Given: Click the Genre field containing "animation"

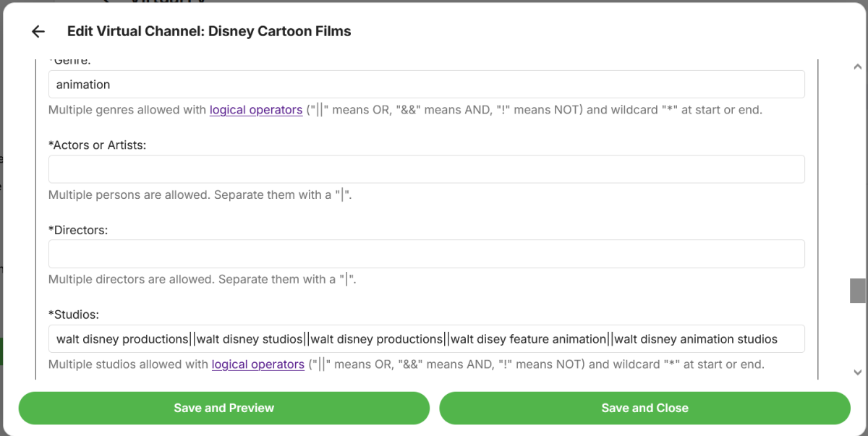Looking at the screenshot, I should tap(426, 85).
